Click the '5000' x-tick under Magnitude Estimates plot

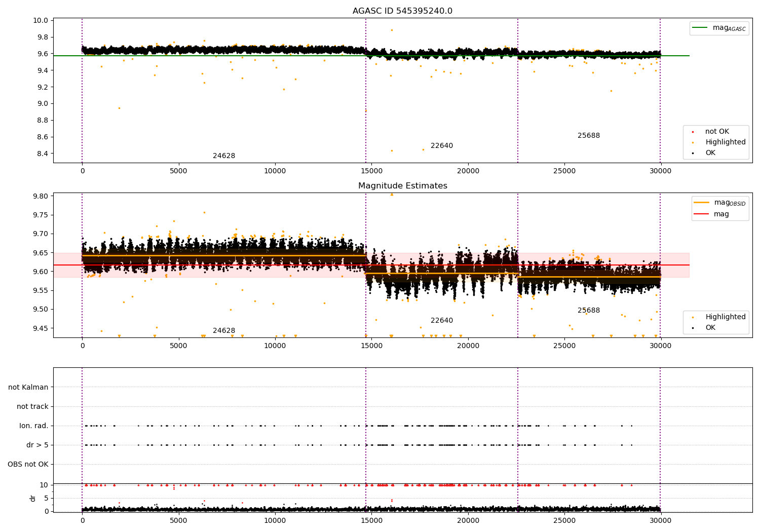178,346
